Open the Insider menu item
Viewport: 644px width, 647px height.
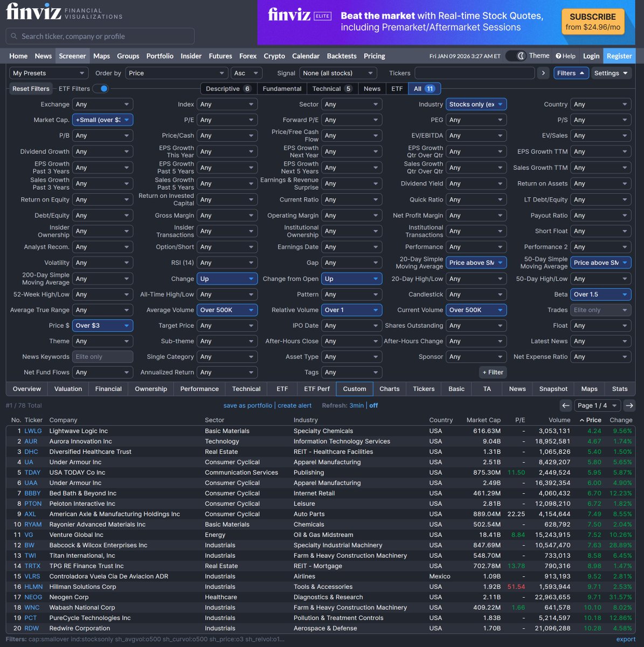tap(191, 56)
